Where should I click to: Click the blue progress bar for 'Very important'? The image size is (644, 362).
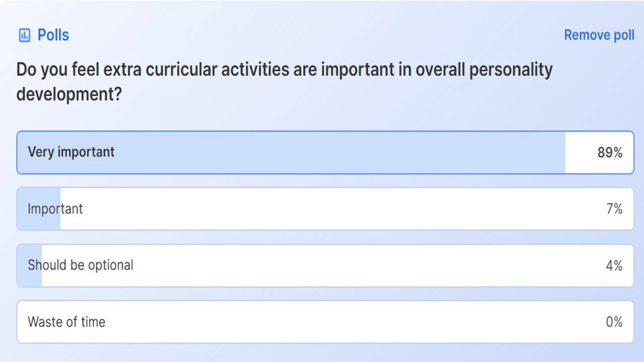(x=292, y=152)
